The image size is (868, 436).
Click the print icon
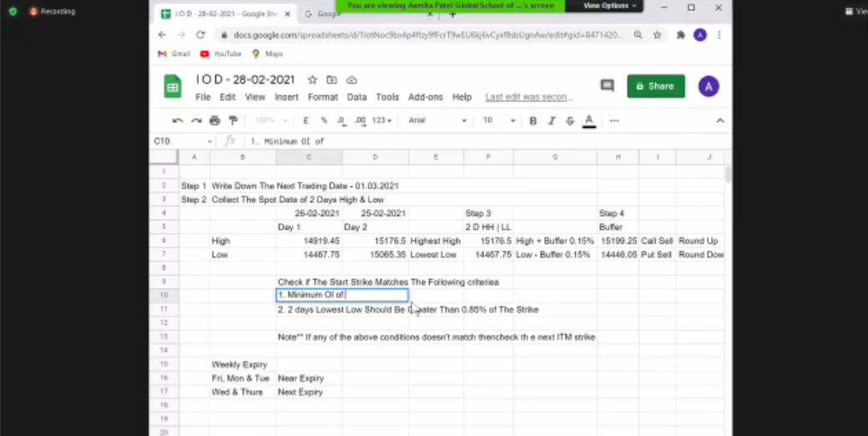(214, 121)
